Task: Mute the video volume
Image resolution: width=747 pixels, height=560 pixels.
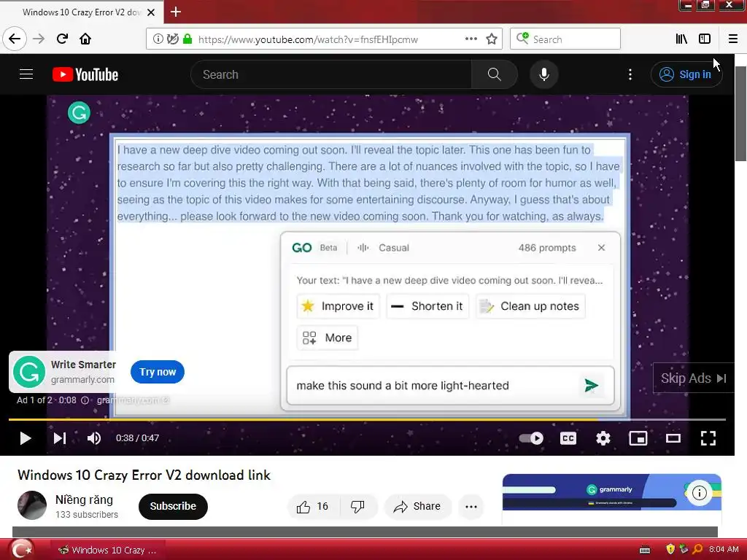Action: coord(94,438)
